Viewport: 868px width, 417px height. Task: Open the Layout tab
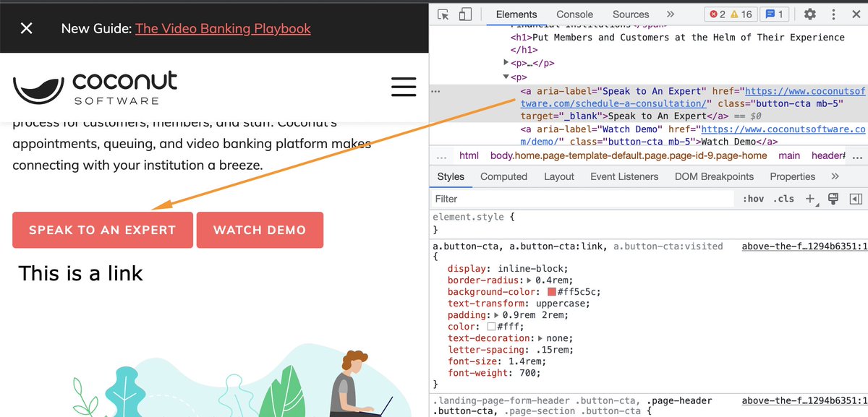pyautogui.click(x=559, y=176)
